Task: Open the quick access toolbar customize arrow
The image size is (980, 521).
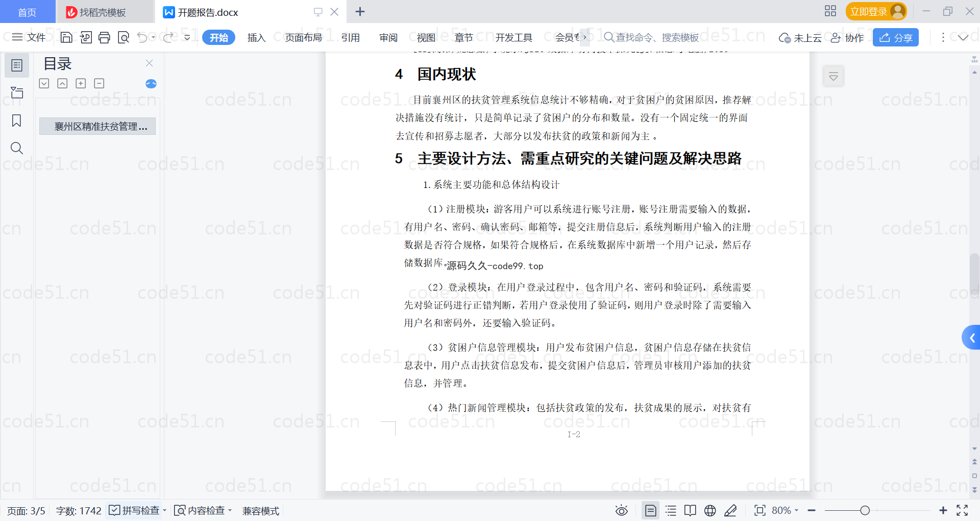Action: [x=187, y=37]
